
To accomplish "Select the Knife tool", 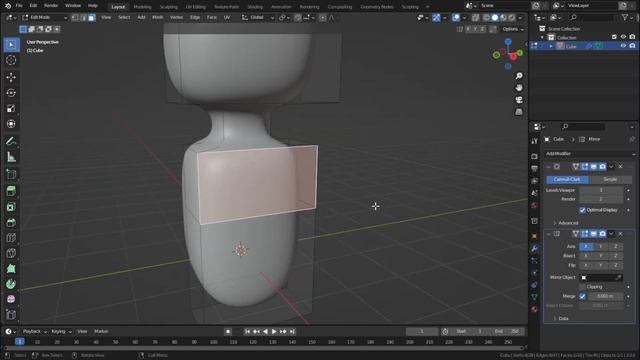I will pyautogui.click(x=11, y=253).
